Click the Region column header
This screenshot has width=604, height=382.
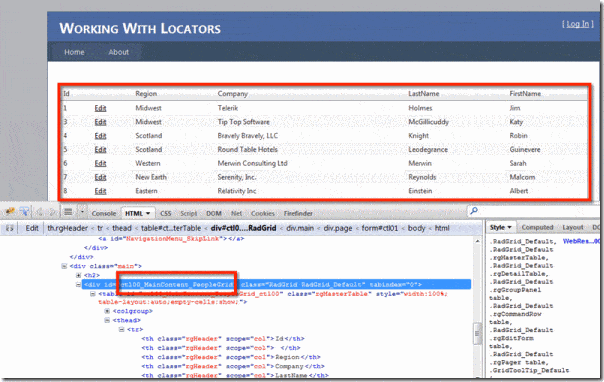[x=146, y=94]
